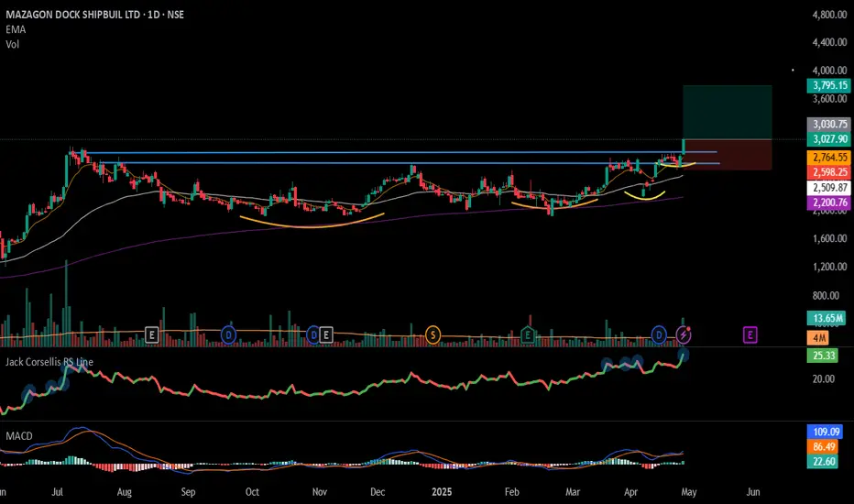Click the May label on time axis
The width and height of the screenshot is (854, 504).
[689, 492]
